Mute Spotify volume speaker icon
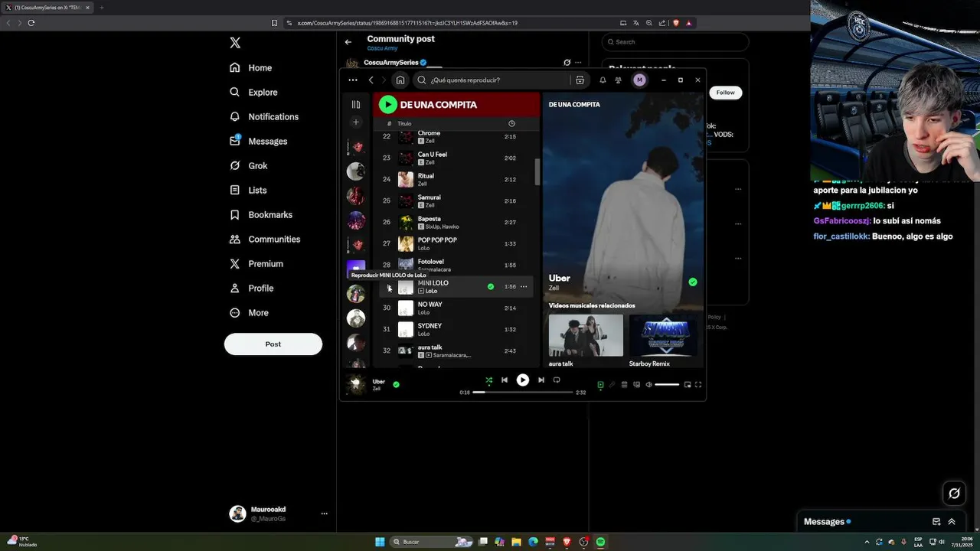 point(648,385)
